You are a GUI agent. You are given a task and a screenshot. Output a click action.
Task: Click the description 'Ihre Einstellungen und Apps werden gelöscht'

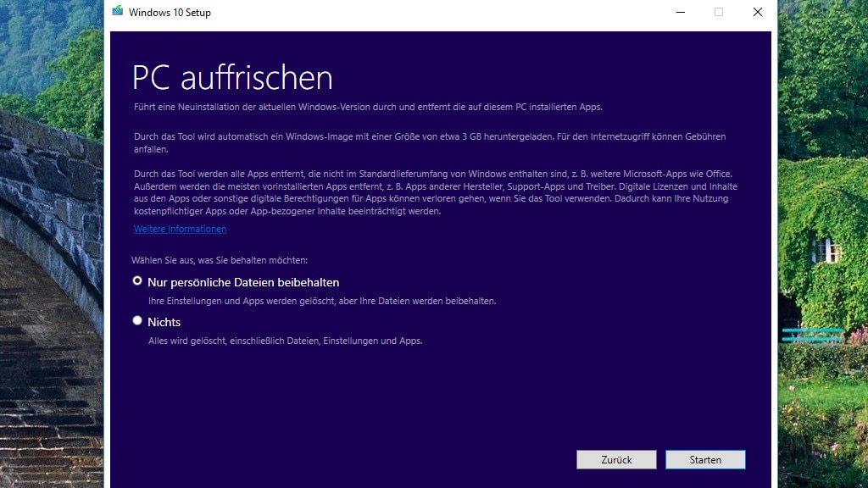tap(321, 301)
